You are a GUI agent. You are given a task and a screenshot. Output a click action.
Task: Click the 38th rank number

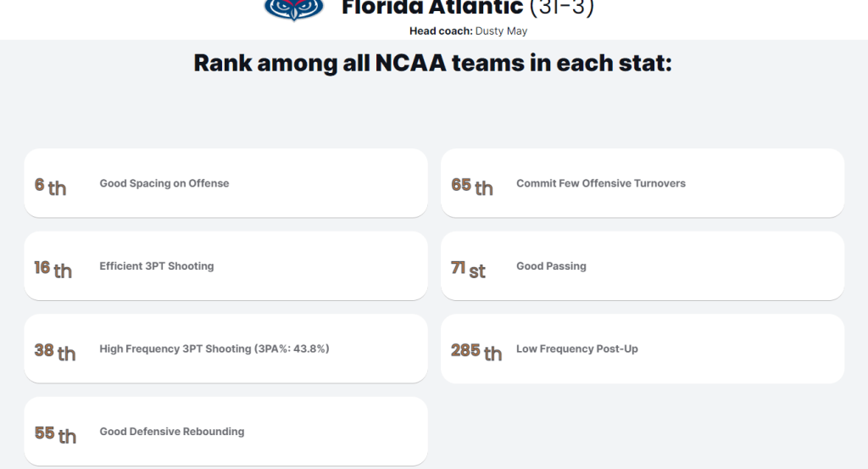pos(54,350)
